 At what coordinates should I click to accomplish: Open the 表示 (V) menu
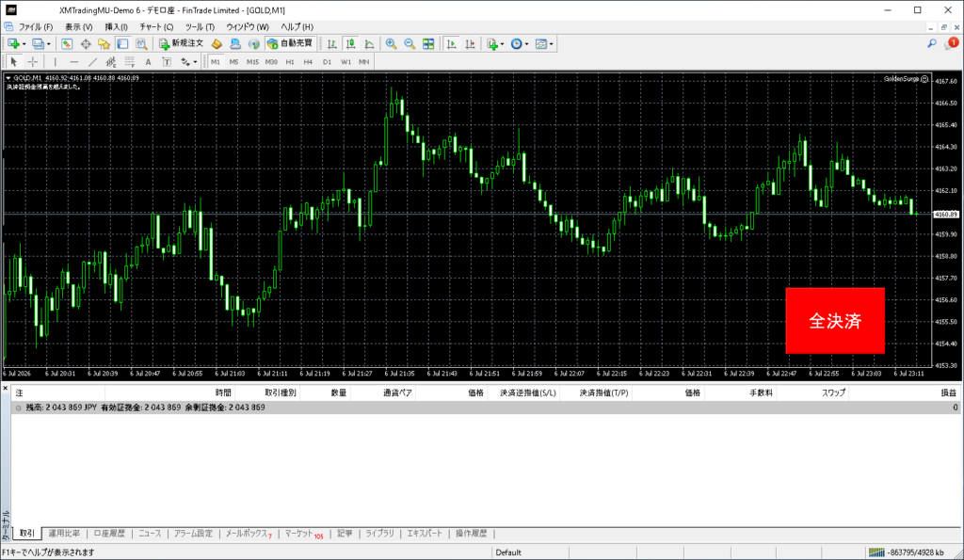pyautogui.click(x=79, y=27)
